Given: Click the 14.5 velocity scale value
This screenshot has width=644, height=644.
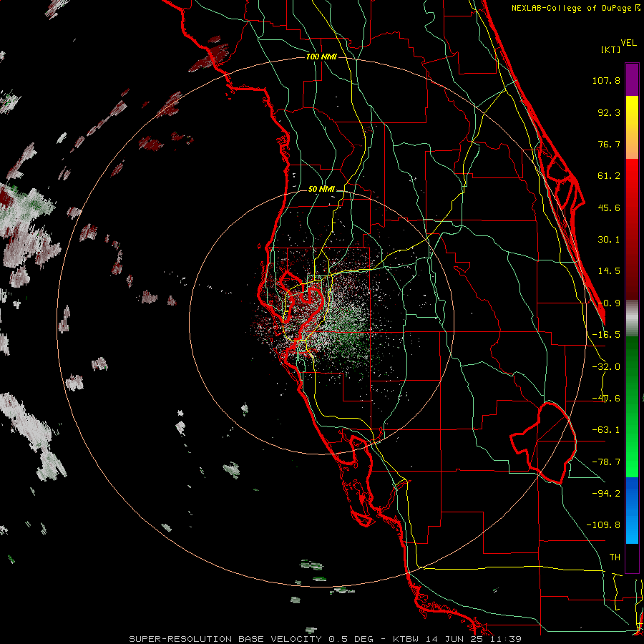Looking at the screenshot, I should [x=609, y=271].
